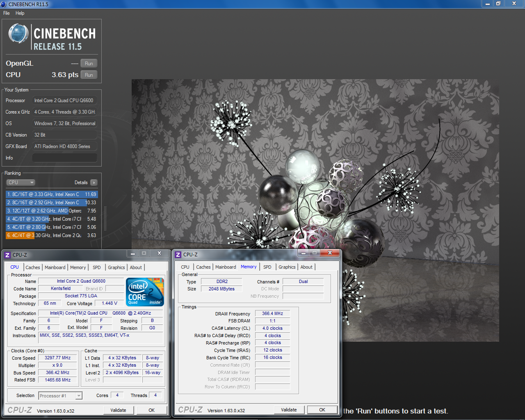The image size is (525, 420).
Task: Click the DRAM Frequency value 366.4 MHz
Action: 273,313
